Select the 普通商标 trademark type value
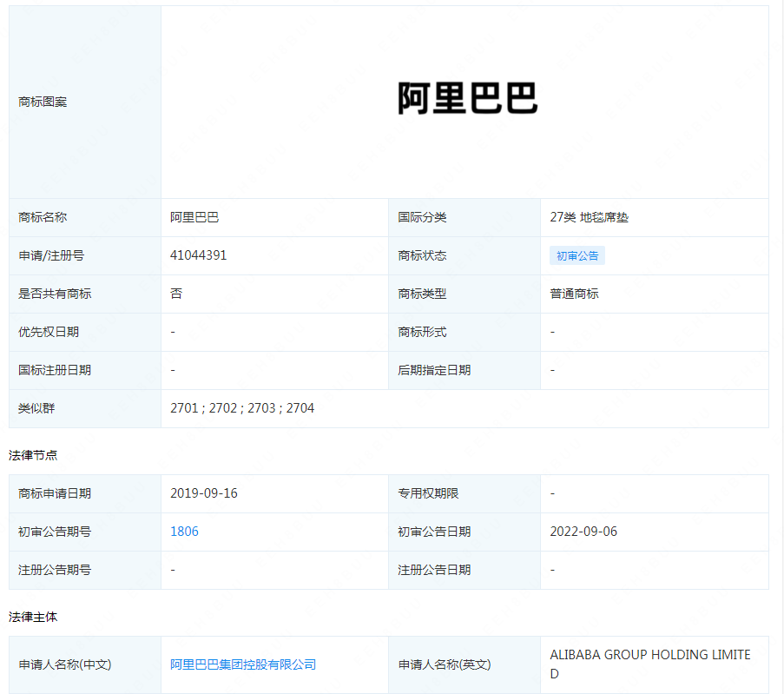The height and width of the screenshot is (694, 784). [574, 294]
